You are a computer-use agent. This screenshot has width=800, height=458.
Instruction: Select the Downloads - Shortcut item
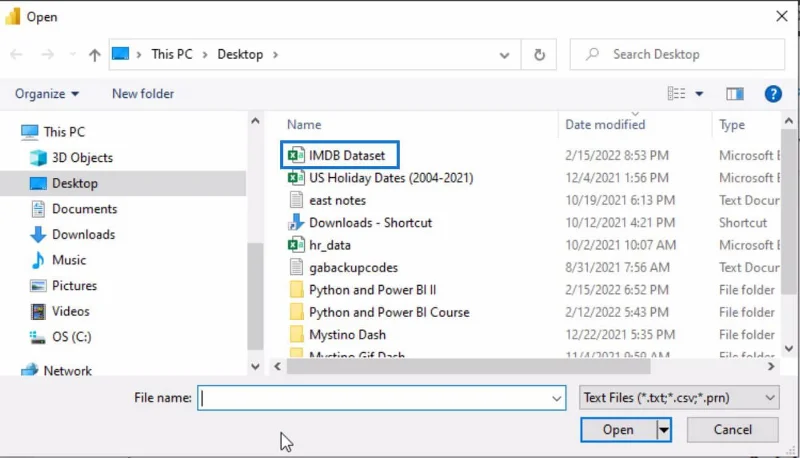(370, 222)
